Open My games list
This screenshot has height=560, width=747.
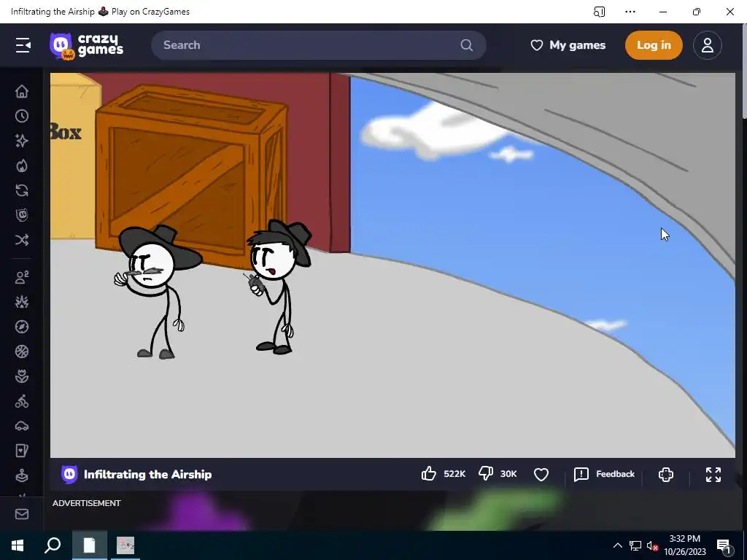click(568, 45)
